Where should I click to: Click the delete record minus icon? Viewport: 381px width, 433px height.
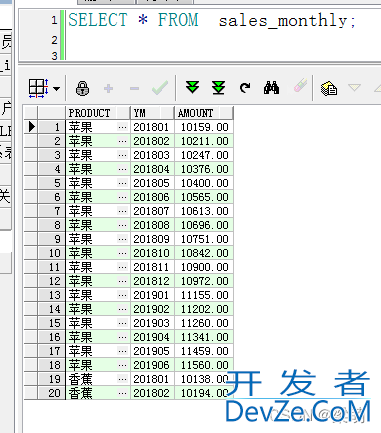[x=134, y=89]
